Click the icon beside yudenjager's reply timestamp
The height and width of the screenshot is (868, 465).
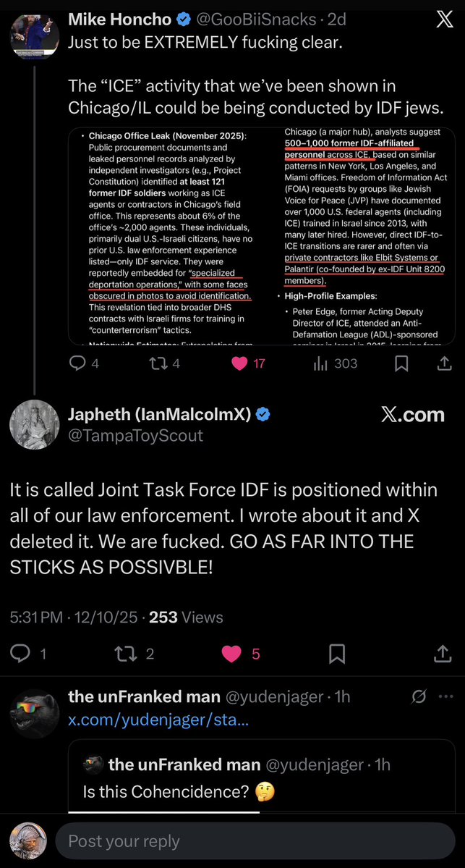(417, 697)
